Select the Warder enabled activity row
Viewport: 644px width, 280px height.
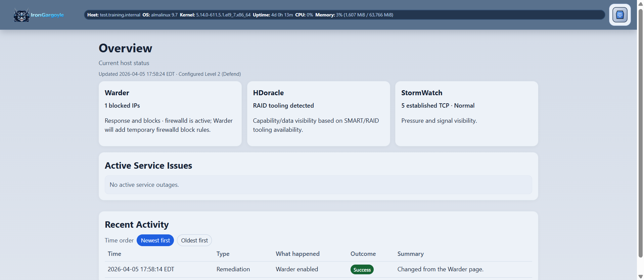pyautogui.click(x=297, y=269)
